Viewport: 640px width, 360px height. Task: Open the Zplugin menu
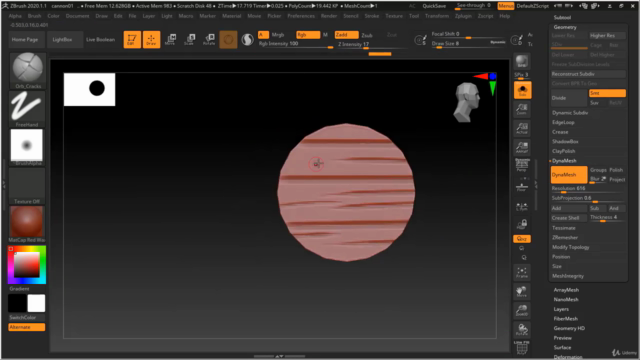(463, 16)
